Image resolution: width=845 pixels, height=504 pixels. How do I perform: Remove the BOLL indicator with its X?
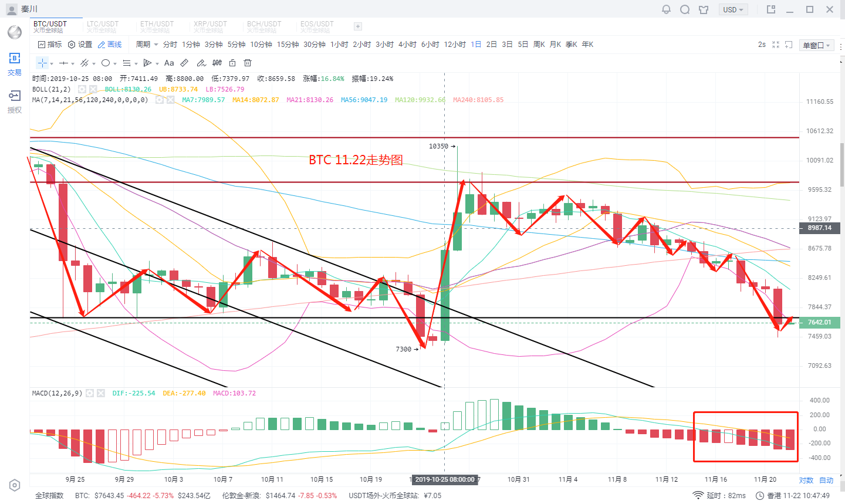pyautogui.click(x=93, y=89)
